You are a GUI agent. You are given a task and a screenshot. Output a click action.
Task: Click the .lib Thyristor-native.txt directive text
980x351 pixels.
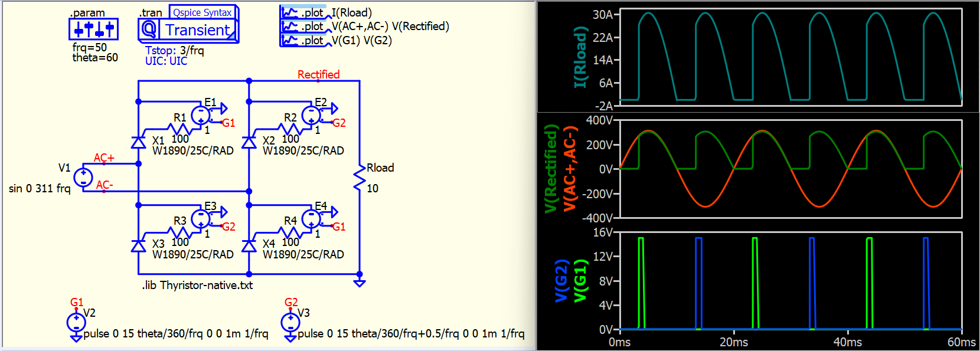197,286
